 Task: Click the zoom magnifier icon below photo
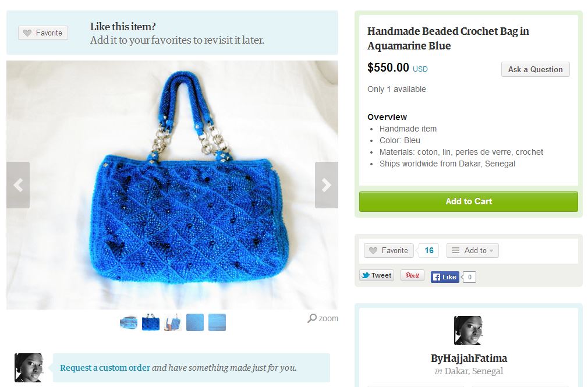(312, 318)
